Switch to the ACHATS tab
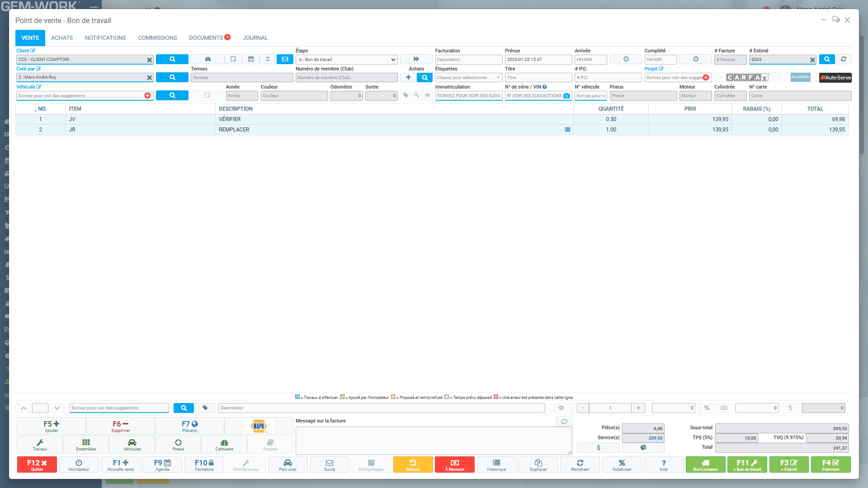 (x=62, y=38)
